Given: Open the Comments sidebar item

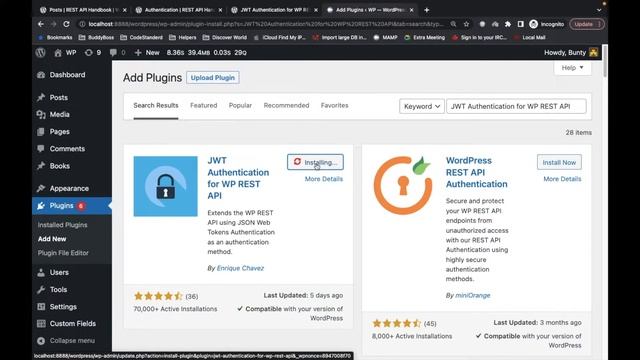Looking at the screenshot, I should [67, 149].
